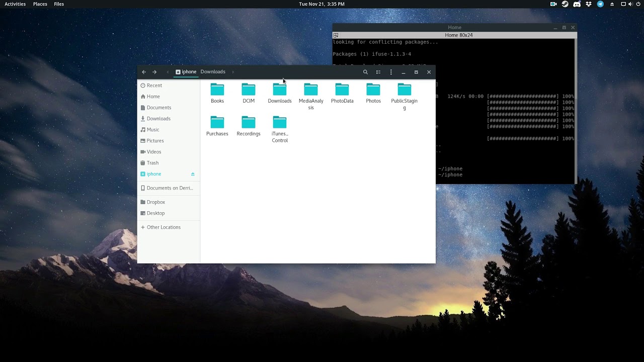Click the Discord tray icon
644x362 pixels.
577,4
